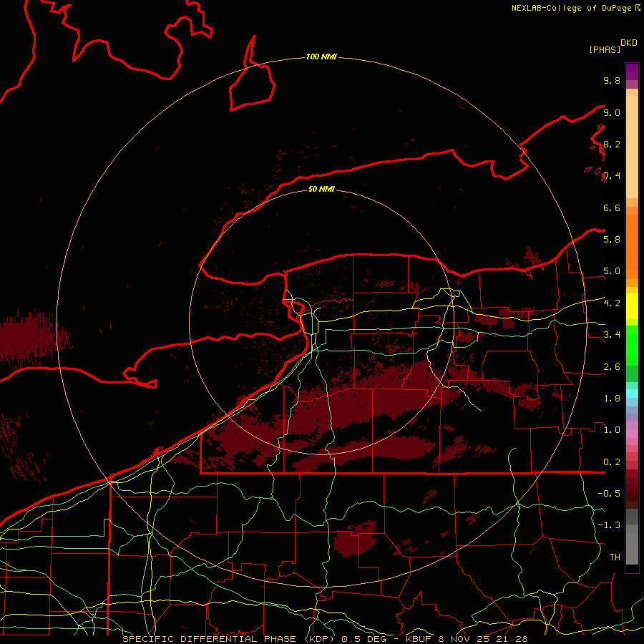This screenshot has height=644, width=644.
Task: Click the -0.5 scale value
Action: click(609, 494)
